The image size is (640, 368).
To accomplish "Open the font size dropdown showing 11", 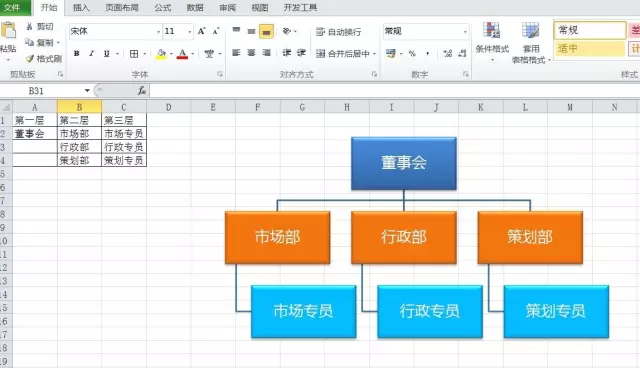I will coord(189,31).
